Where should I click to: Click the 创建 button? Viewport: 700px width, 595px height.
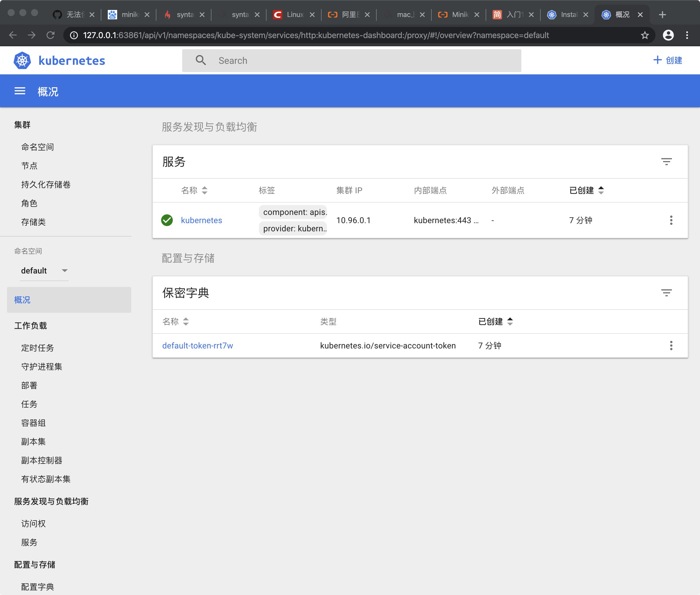pos(667,60)
